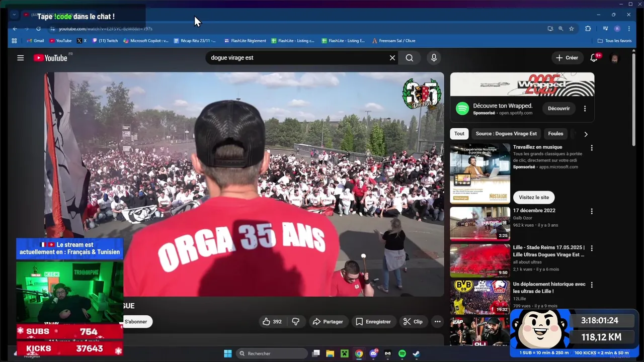Open the Spotify Wrapped banner ad
Screen dimensions: 644x362
522,84
